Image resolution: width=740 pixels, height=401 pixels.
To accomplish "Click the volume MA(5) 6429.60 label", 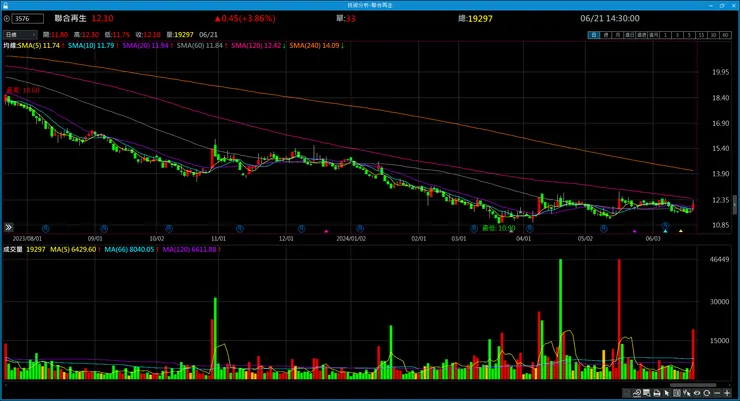I will pos(73,250).
